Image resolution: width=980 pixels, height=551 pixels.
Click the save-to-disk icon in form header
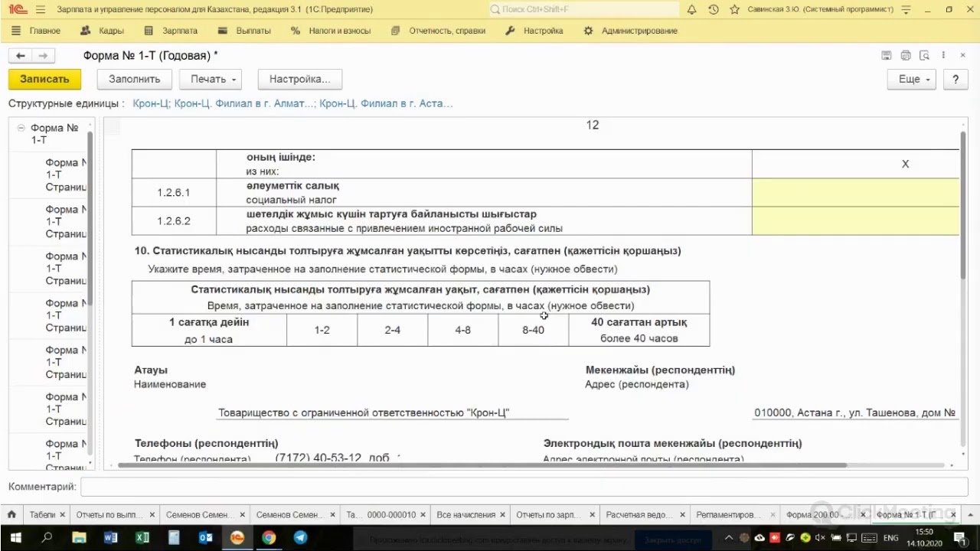(x=886, y=56)
